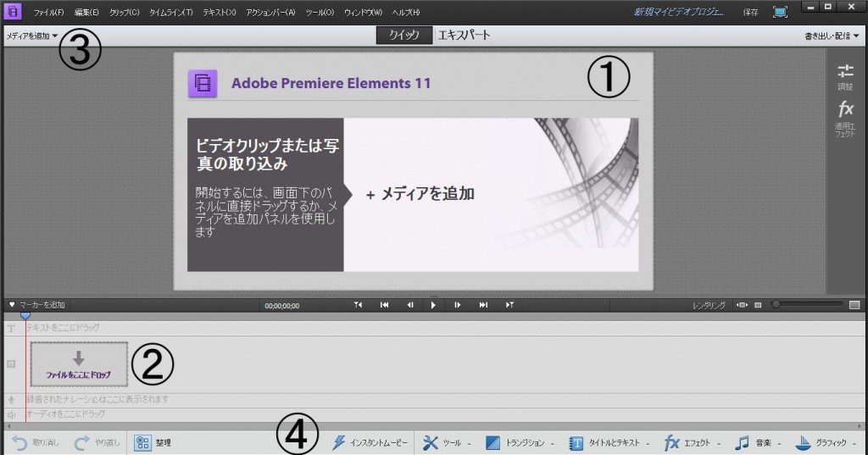Toggle full screen monitor icon

pyautogui.click(x=780, y=12)
